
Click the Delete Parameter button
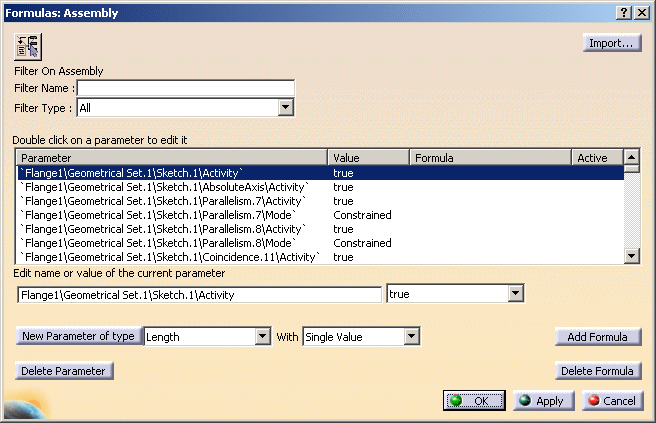click(65, 371)
